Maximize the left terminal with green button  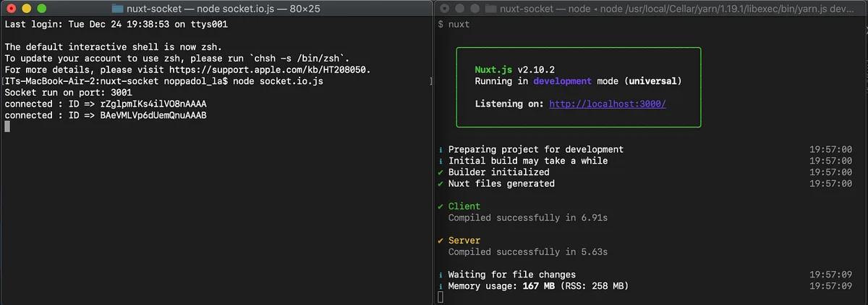point(41,8)
